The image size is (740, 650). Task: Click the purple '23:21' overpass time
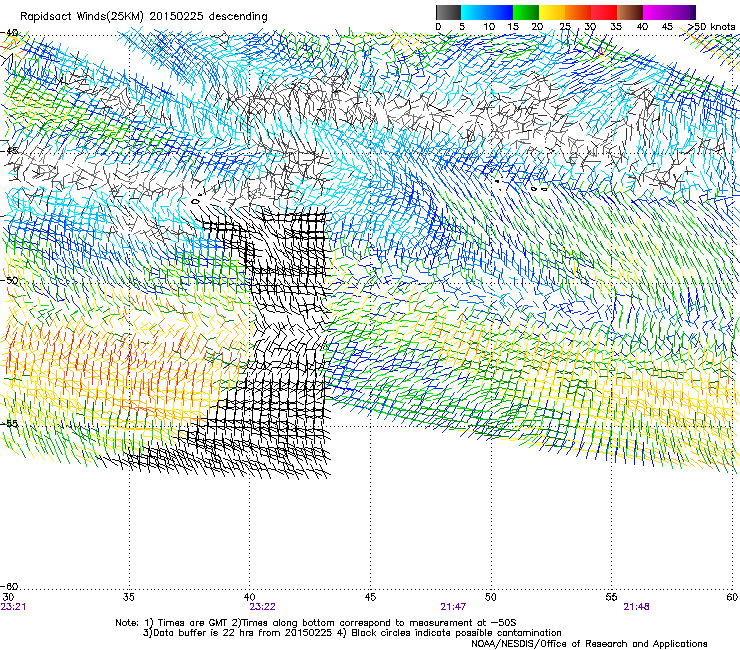(13, 607)
